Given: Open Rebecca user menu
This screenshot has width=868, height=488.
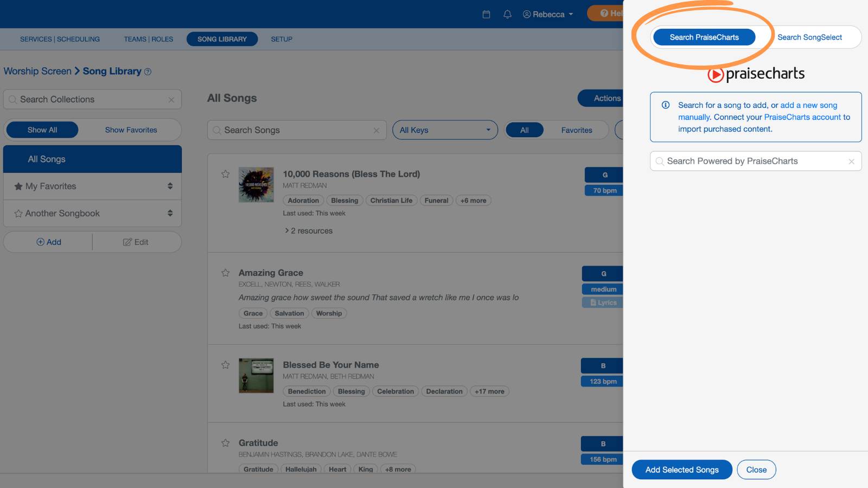Looking at the screenshot, I should click(x=548, y=14).
